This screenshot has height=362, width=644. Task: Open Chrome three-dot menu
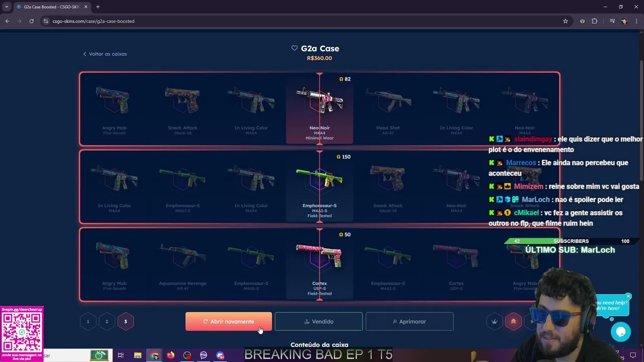click(x=636, y=21)
